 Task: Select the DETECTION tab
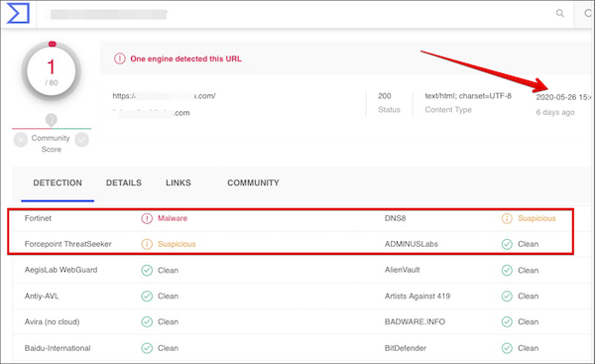tap(58, 182)
